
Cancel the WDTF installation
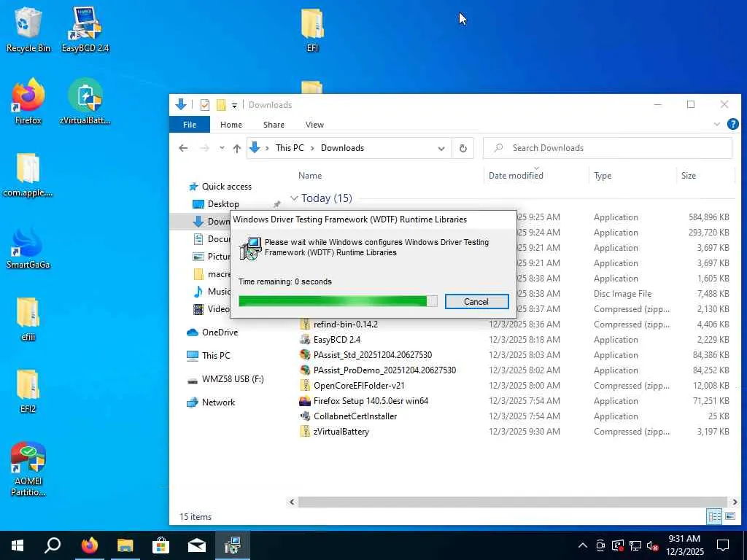point(476,301)
